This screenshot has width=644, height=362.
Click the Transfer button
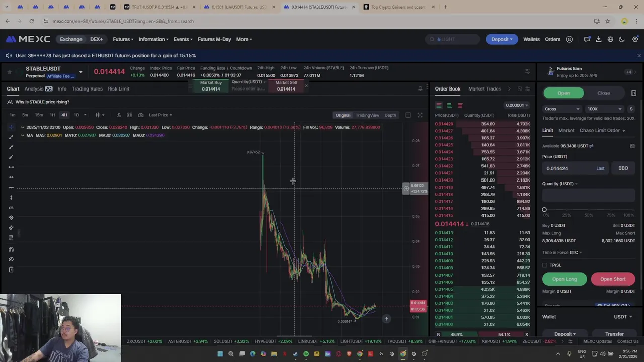click(614, 334)
